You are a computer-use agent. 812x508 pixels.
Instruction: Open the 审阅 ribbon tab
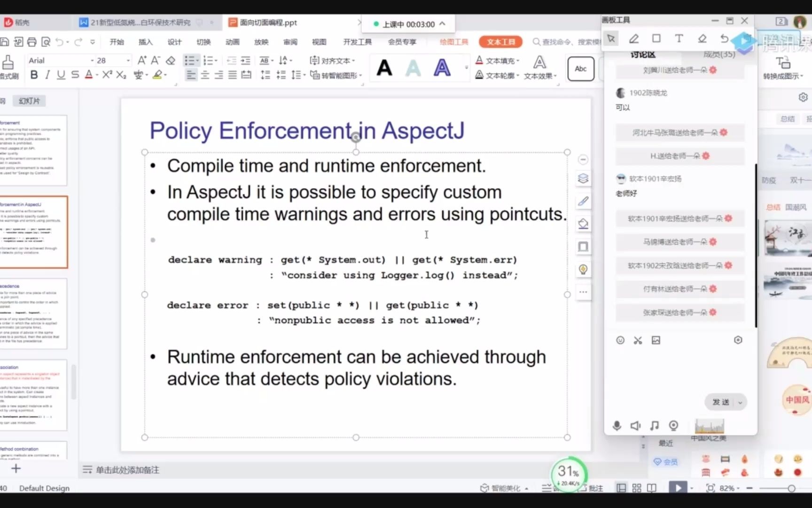pyautogui.click(x=290, y=42)
